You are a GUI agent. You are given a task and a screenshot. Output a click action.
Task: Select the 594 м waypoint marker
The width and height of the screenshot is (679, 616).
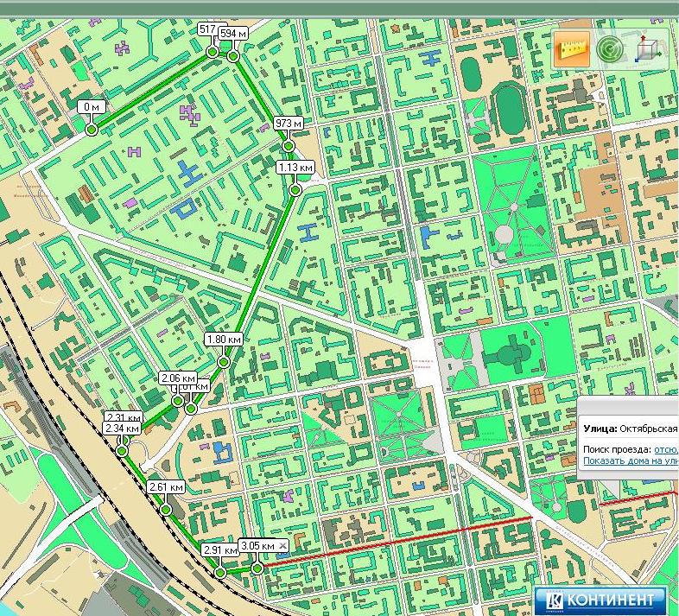click(x=232, y=56)
